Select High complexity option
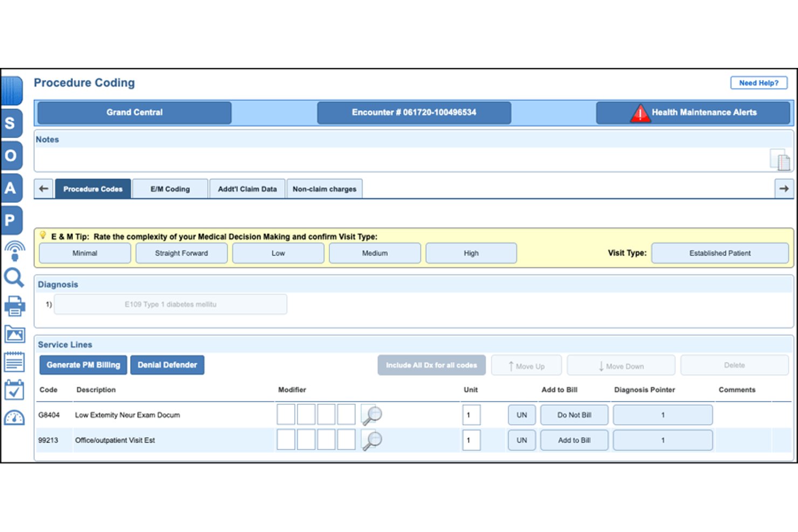 tap(471, 253)
